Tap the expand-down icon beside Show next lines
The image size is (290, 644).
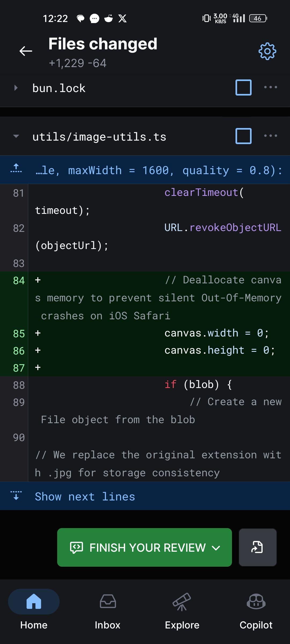point(16,495)
